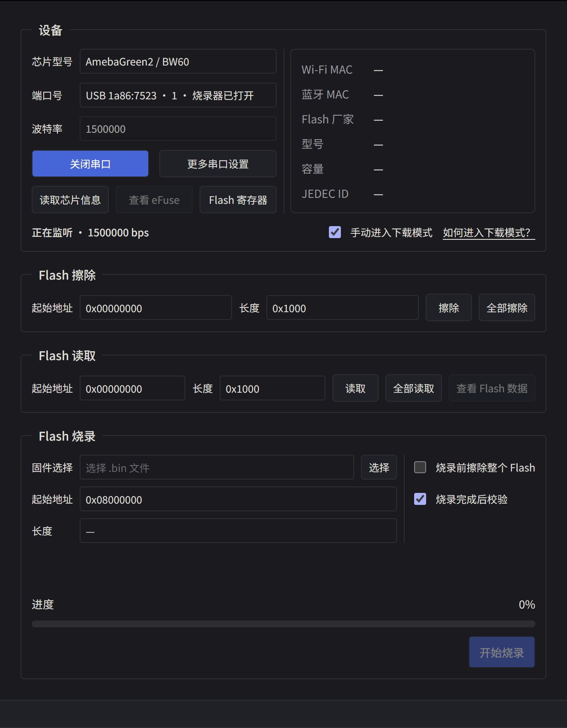Screen dimensions: 567x728
Task: Click the Flash 烧录 长度 field
Action: pyautogui.click(x=239, y=531)
